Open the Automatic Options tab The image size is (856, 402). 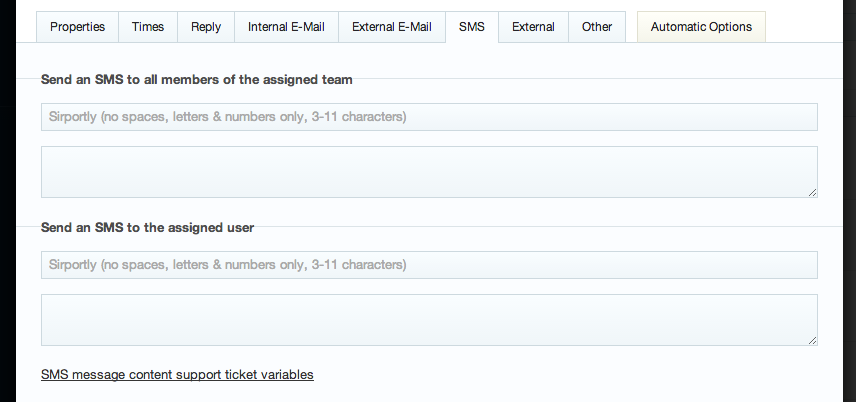pyautogui.click(x=701, y=27)
